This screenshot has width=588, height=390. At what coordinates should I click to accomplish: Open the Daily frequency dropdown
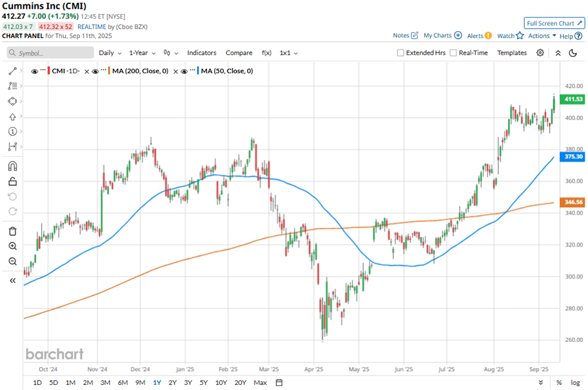point(110,53)
